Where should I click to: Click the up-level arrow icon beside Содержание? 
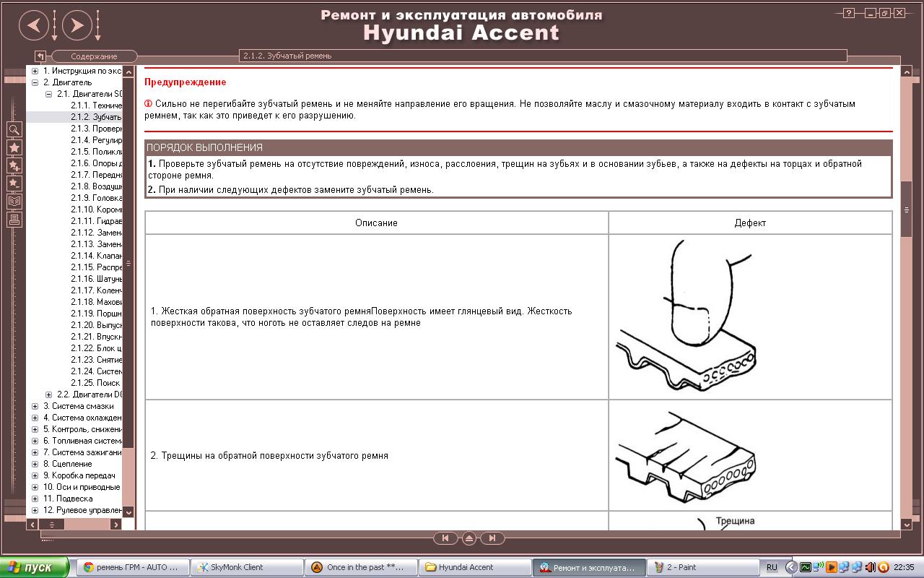[41, 56]
